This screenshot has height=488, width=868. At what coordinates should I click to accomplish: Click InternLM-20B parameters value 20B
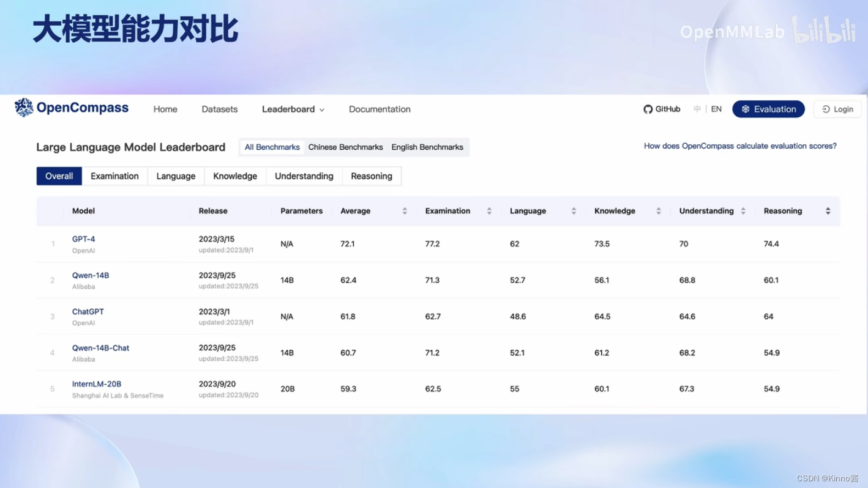tap(288, 389)
